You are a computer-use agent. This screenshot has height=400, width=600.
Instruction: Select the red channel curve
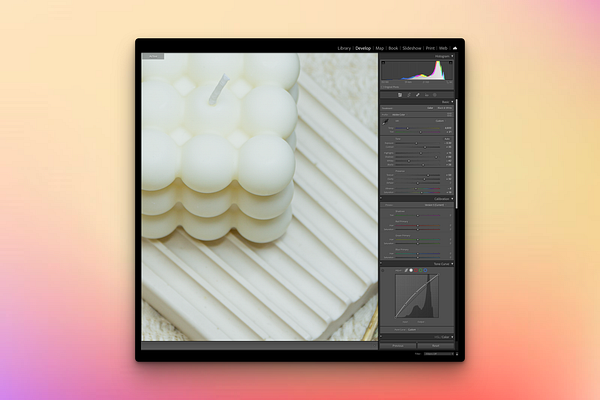click(x=416, y=270)
